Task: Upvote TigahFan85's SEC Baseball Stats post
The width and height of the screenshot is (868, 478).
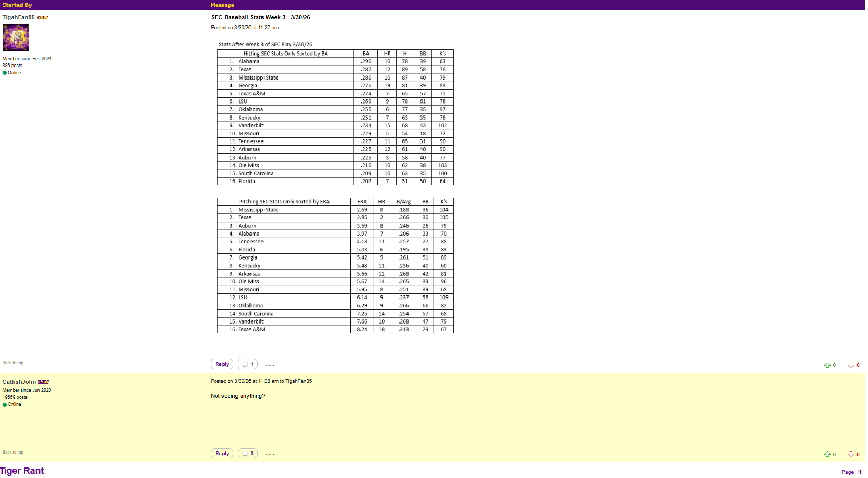Action: (827, 365)
